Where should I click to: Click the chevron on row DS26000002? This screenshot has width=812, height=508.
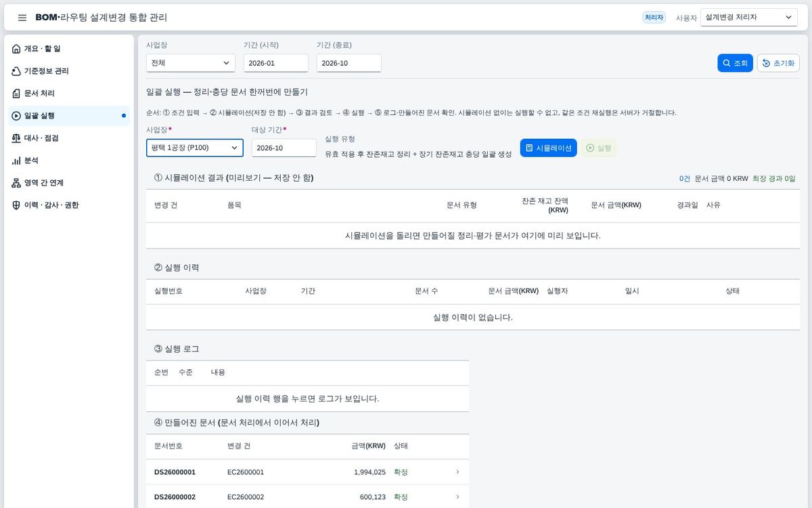pyautogui.click(x=457, y=497)
